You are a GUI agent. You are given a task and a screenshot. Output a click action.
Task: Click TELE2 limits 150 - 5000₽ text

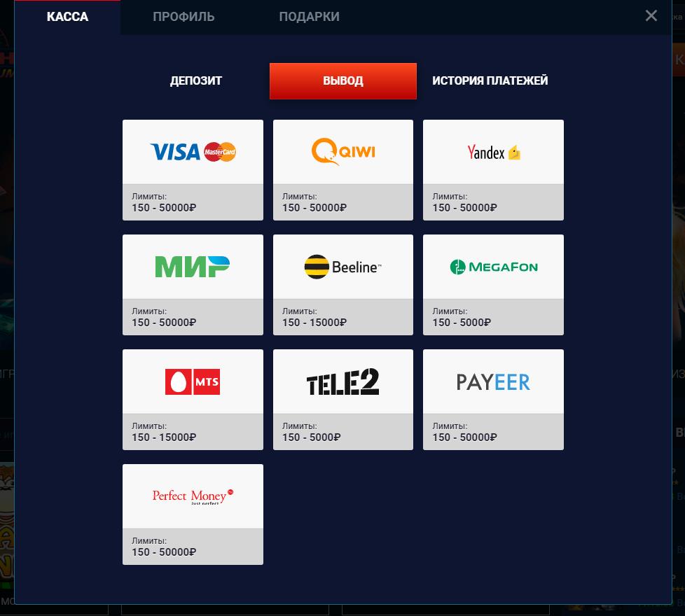tap(311, 437)
